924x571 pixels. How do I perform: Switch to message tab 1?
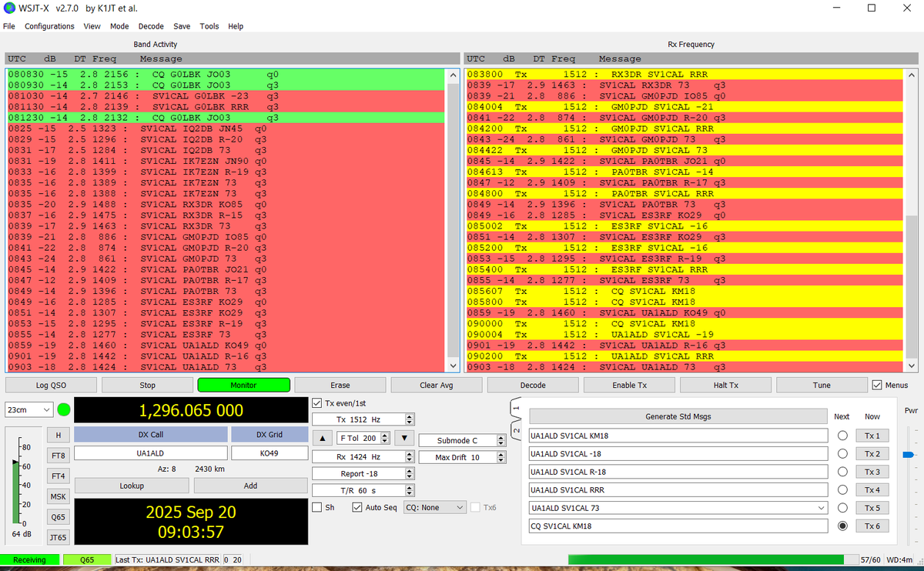pos(516,408)
